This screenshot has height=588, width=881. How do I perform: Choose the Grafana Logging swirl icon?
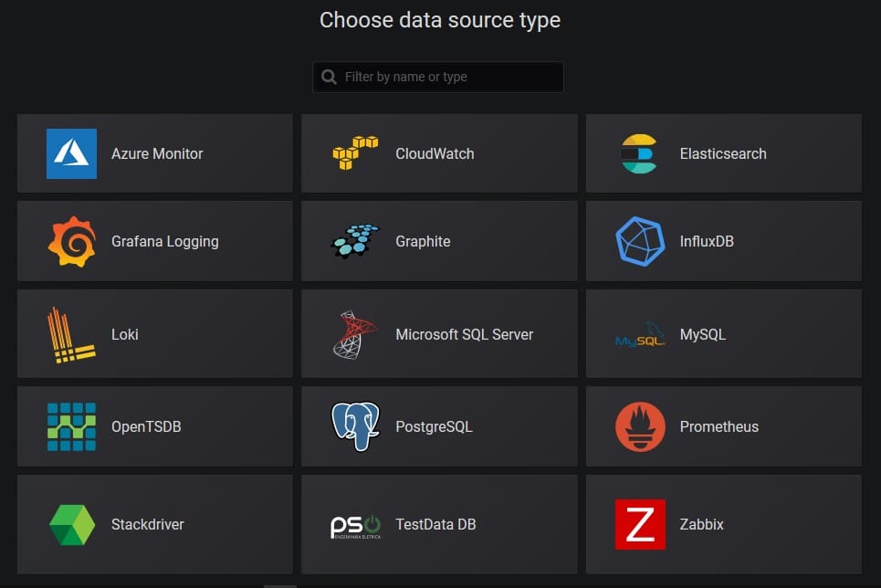click(71, 242)
